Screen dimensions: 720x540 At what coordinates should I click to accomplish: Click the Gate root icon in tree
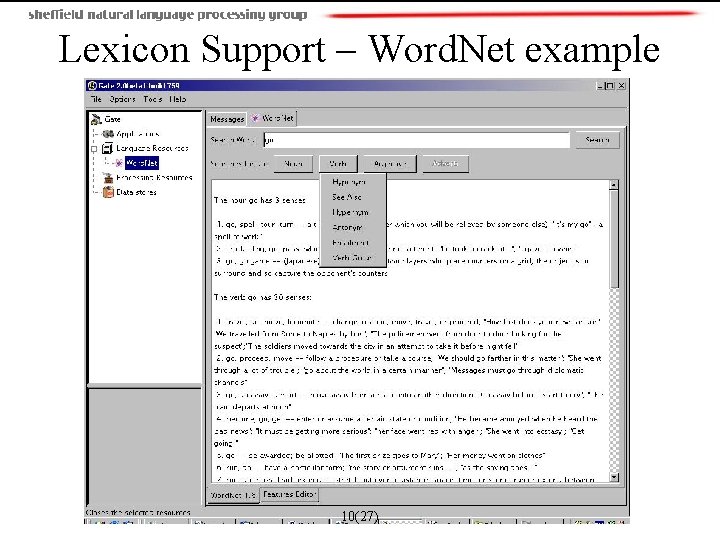coord(96,119)
